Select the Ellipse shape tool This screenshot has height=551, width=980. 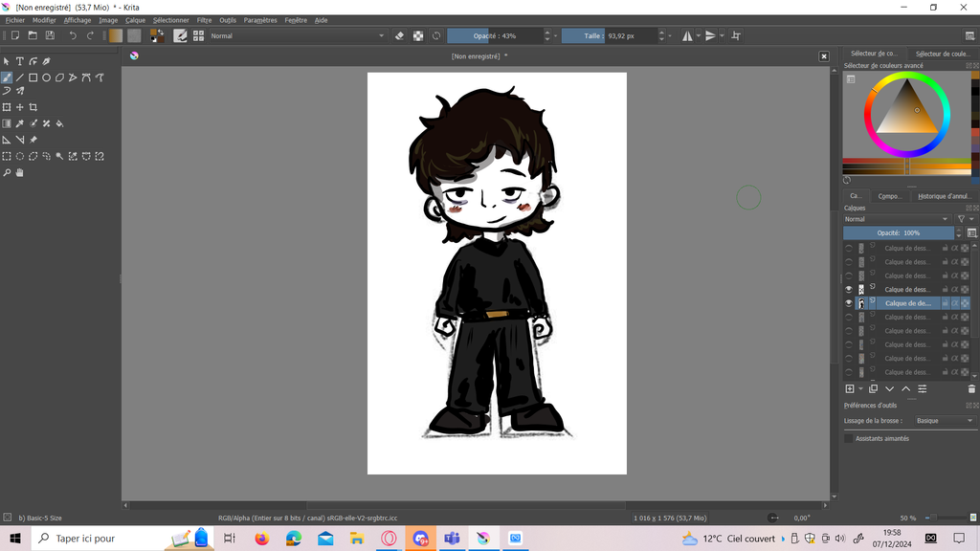point(46,77)
